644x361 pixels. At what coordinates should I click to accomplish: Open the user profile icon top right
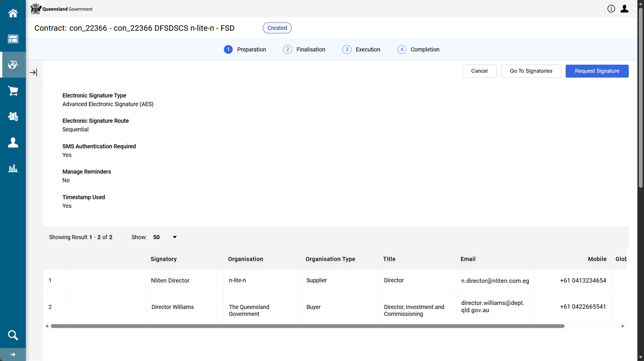point(624,9)
